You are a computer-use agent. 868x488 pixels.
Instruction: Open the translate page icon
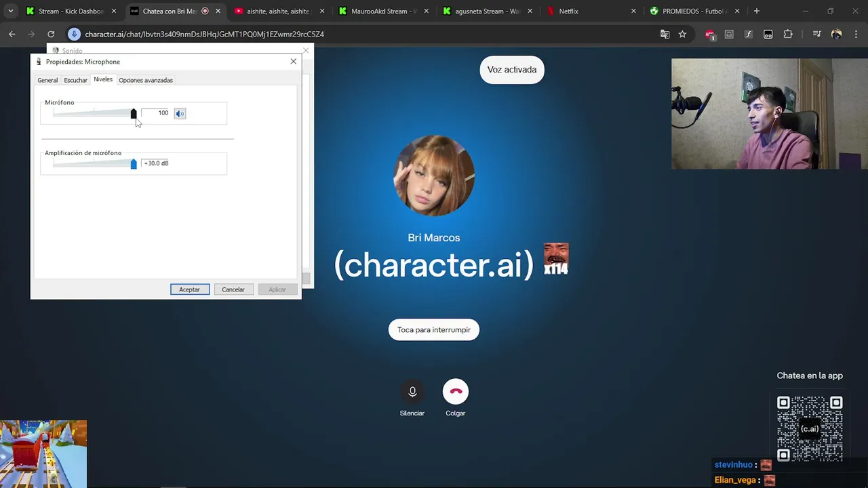tap(665, 34)
